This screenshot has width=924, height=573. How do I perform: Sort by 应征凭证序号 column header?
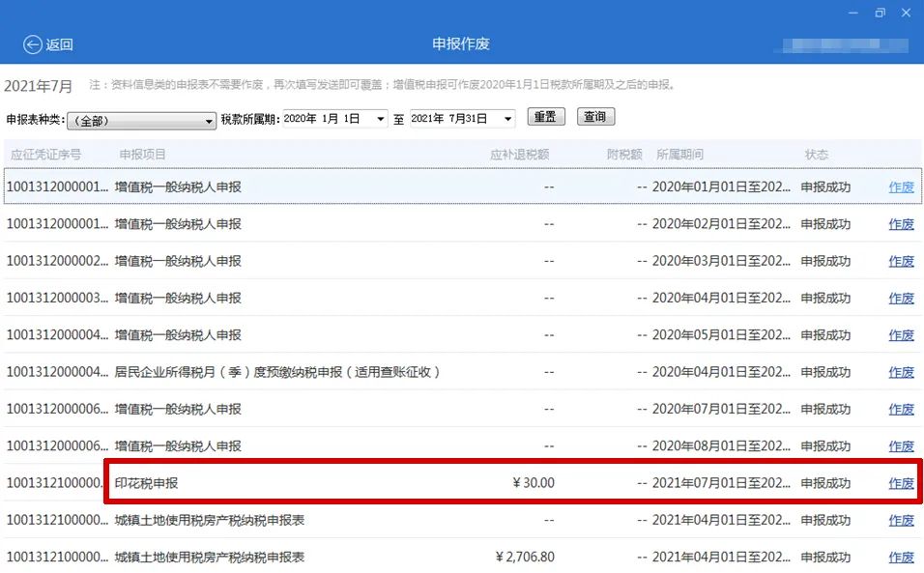tap(45, 155)
